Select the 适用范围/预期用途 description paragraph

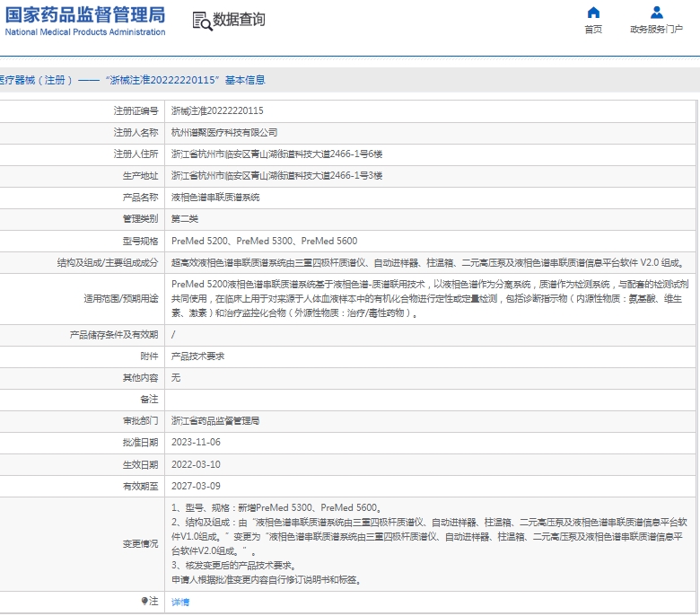click(x=430, y=299)
